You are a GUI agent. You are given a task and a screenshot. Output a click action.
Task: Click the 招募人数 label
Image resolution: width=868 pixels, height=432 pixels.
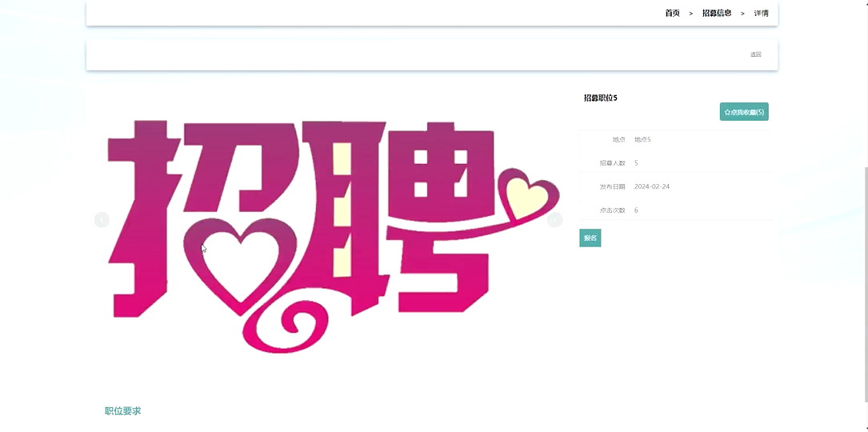(x=612, y=163)
